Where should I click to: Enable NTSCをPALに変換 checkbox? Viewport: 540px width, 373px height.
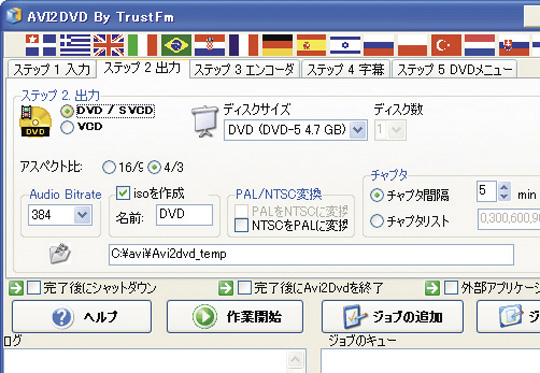[x=241, y=225]
